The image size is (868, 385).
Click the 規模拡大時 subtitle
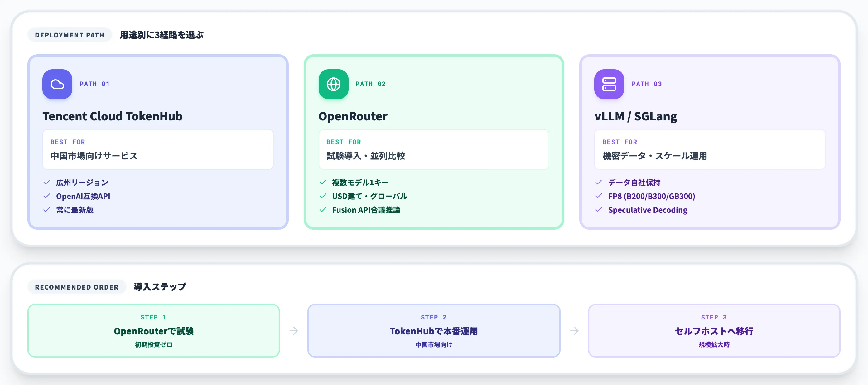714,344
